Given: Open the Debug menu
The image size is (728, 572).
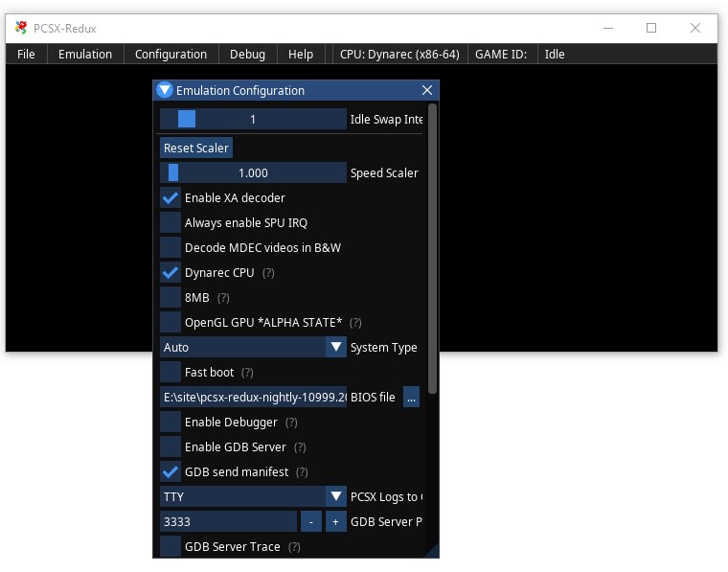Looking at the screenshot, I should pyautogui.click(x=247, y=55).
